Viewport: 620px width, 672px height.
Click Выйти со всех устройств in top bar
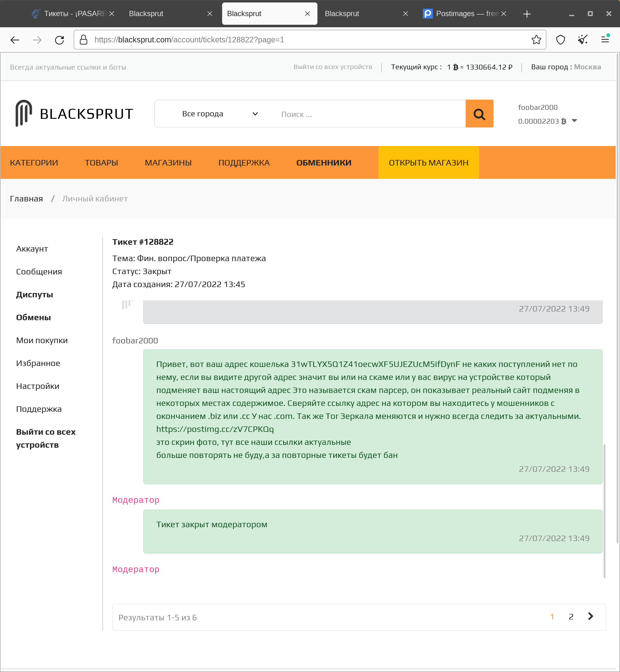pos(333,67)
